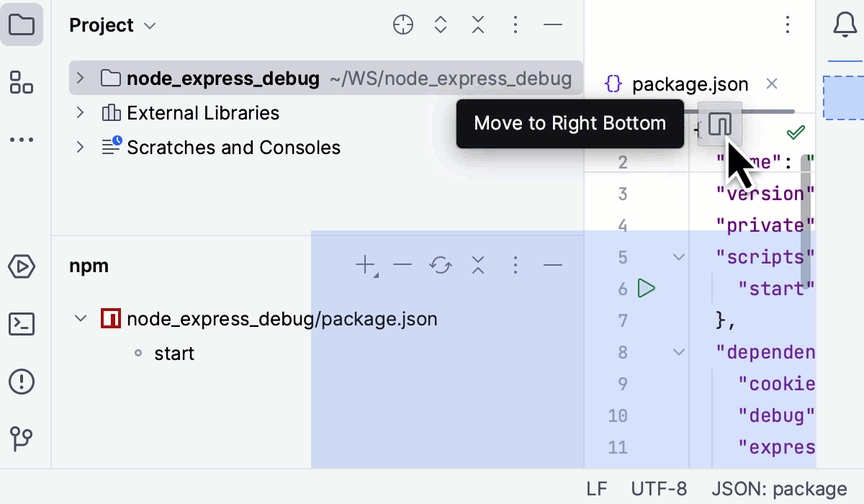Run the start script gutter arrow
864x504 pixels.
coord(647,289)
